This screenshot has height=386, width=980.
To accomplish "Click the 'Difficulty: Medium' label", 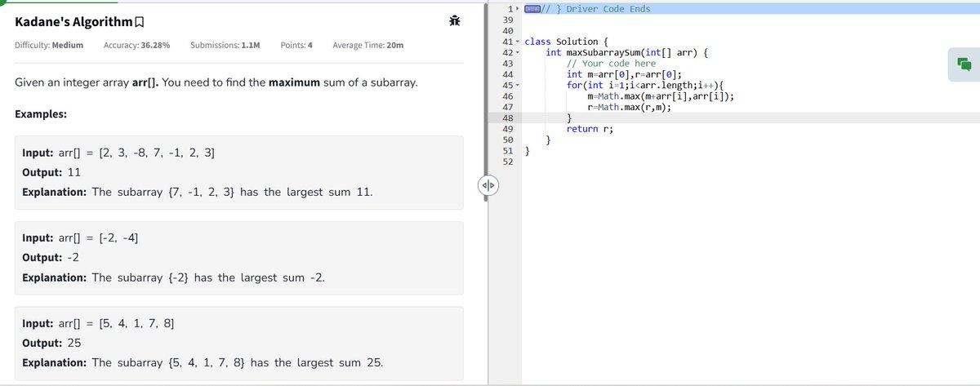I will (x=49, y=45).
